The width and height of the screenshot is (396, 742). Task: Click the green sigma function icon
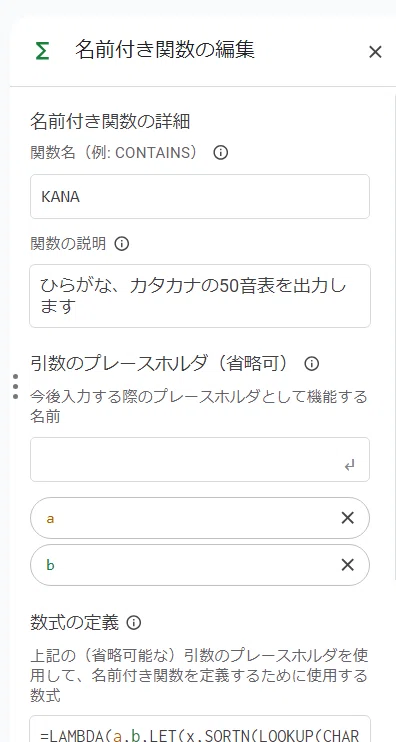coord(42,51)
